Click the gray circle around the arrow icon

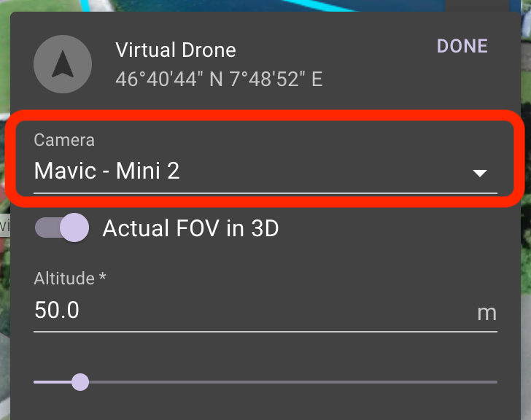(63, 64)
